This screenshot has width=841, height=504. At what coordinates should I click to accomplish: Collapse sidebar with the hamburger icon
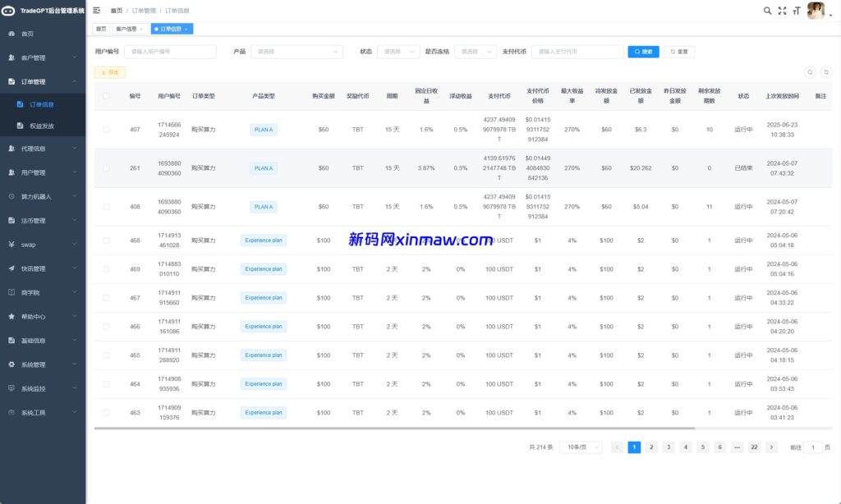tap(97, 11)
